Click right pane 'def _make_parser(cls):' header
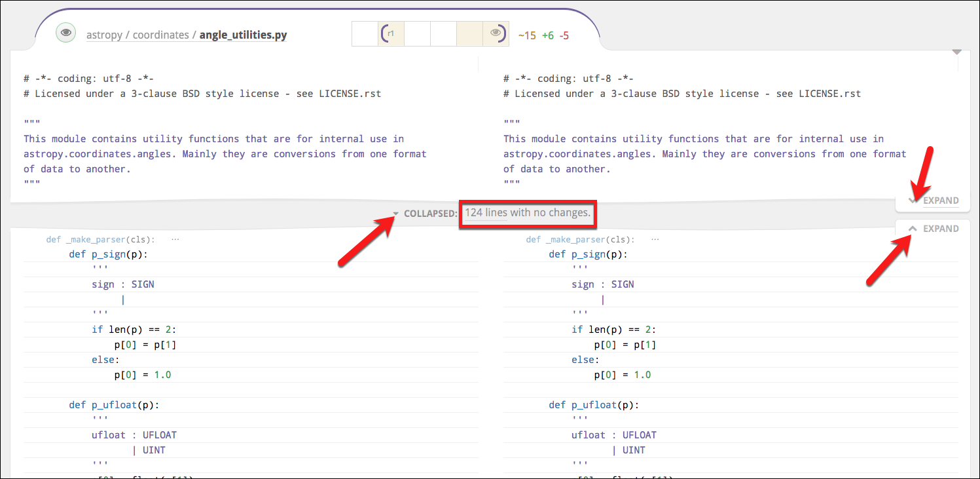Viewport: 980px width, 479px height. pyautogui.click(x=581, y=240)
